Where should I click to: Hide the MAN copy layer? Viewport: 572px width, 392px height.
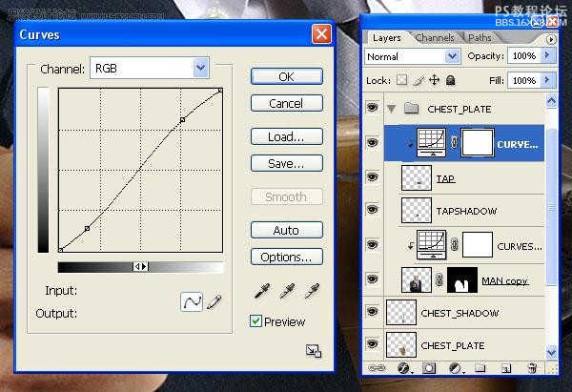(373, 279)
